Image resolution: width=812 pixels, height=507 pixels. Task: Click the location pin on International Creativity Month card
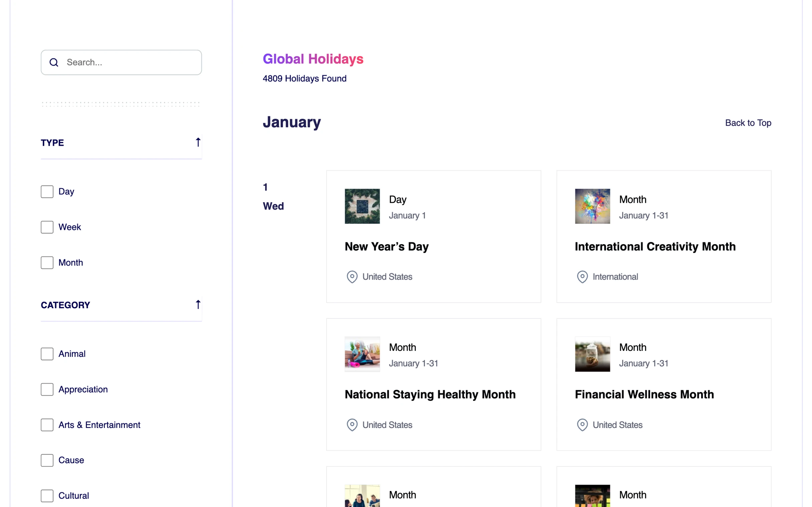point(582,277)
